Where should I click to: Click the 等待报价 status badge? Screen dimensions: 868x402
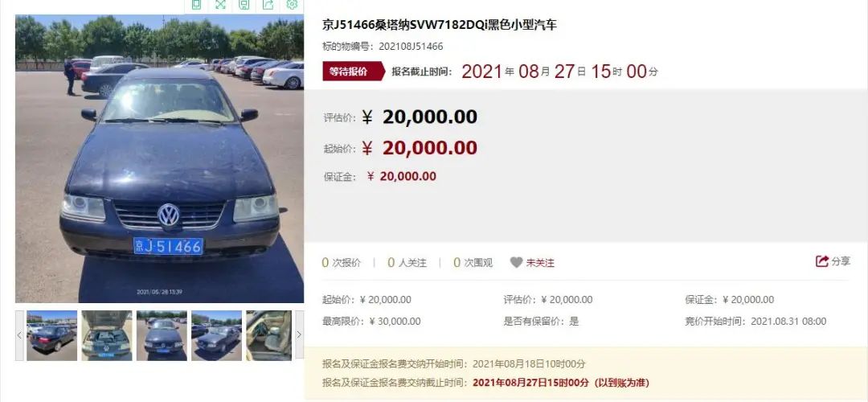click(x=353, y=72)
